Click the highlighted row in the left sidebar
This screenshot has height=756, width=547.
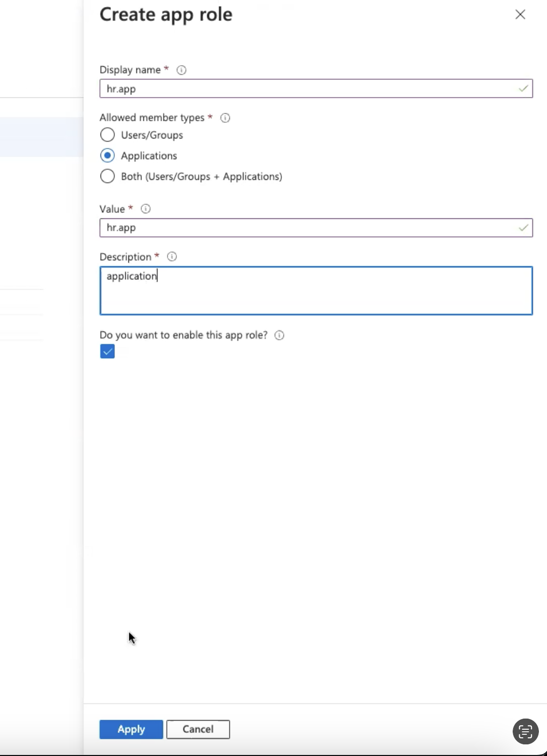tap(40, 136)
